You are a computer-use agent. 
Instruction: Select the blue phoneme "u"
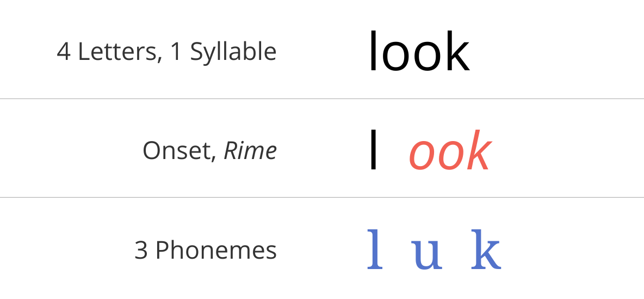click(x=427, y=255)
